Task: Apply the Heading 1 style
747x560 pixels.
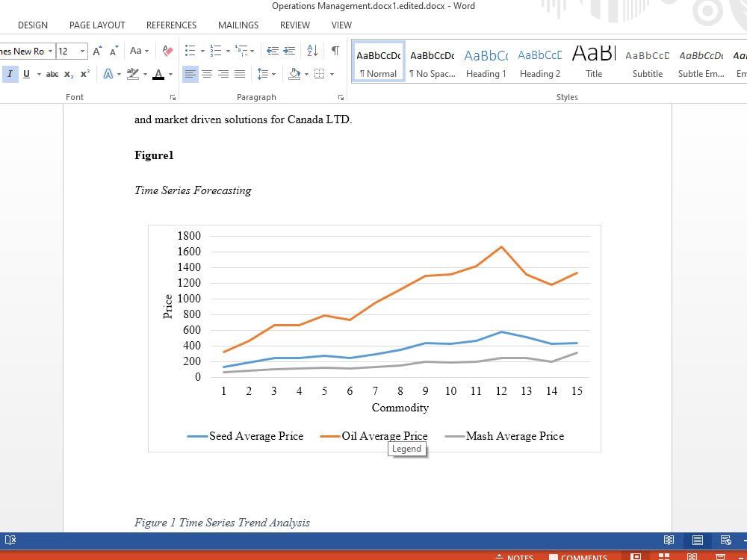Action: (486, 62)
